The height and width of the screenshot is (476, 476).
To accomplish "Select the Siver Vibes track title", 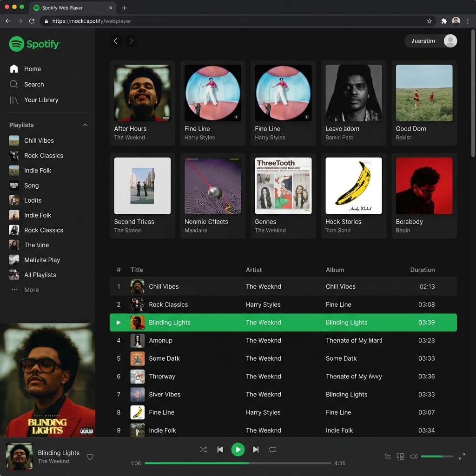I will pos(165,394).
